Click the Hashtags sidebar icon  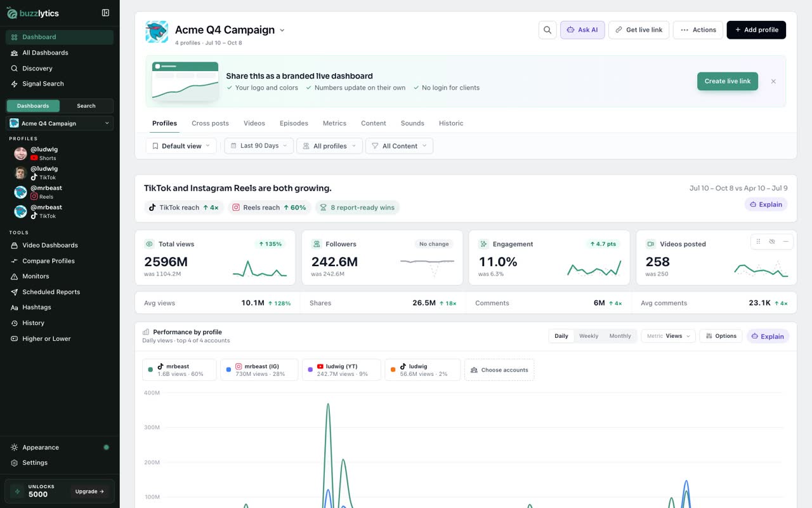pyautogui.click(x=15, y=307)
